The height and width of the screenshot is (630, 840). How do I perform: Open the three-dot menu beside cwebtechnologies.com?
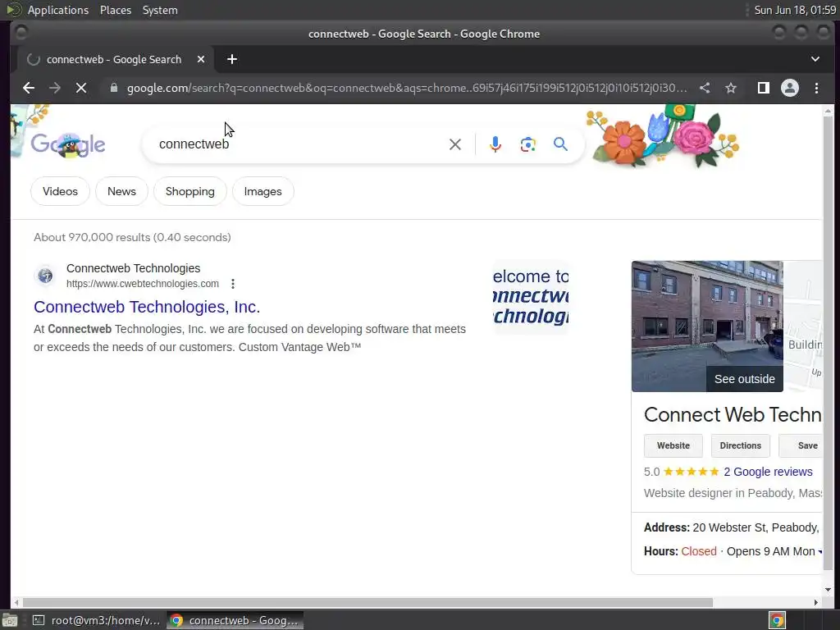point(232,284)
